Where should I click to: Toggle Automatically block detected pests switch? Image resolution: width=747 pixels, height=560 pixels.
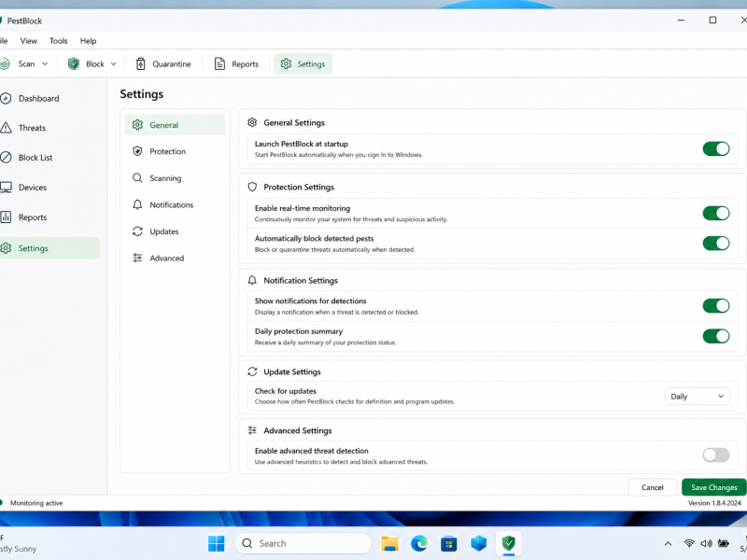(x=716, y=244)
